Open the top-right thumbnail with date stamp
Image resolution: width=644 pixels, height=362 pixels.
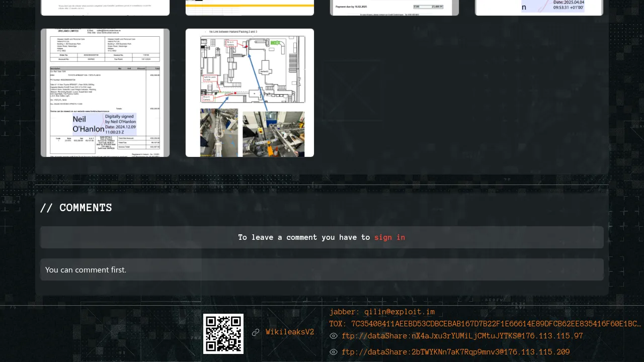coord(539,8)
